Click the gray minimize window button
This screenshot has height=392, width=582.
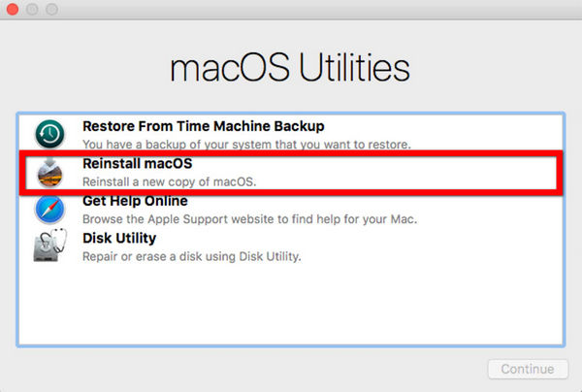click(x=30, y=11)
